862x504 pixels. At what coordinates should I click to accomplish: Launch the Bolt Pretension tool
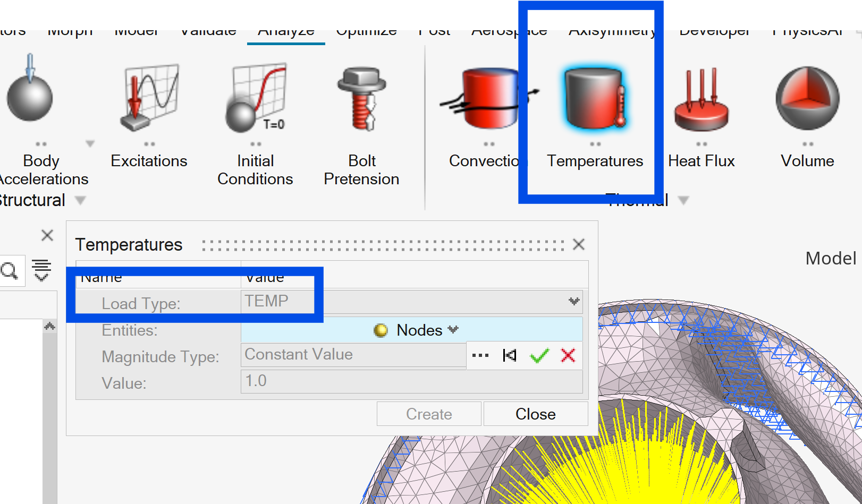click(x=362, y=98)
